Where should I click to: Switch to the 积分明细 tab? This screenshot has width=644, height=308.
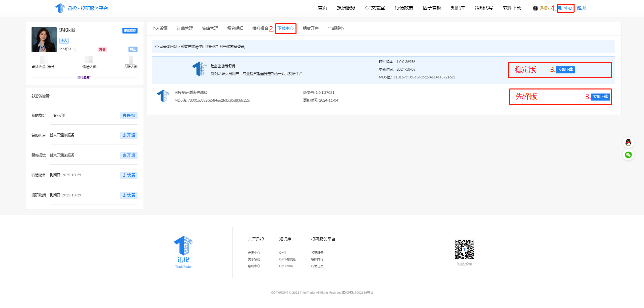(235, 28)
